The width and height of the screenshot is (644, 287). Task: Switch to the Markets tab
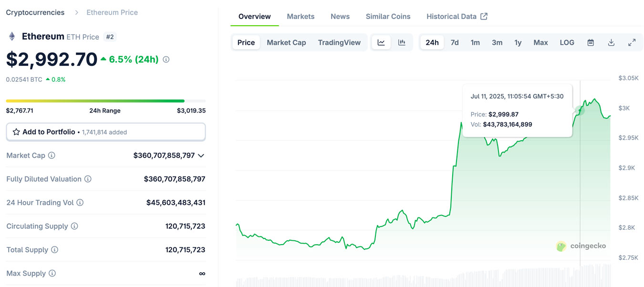pos(301,16)
